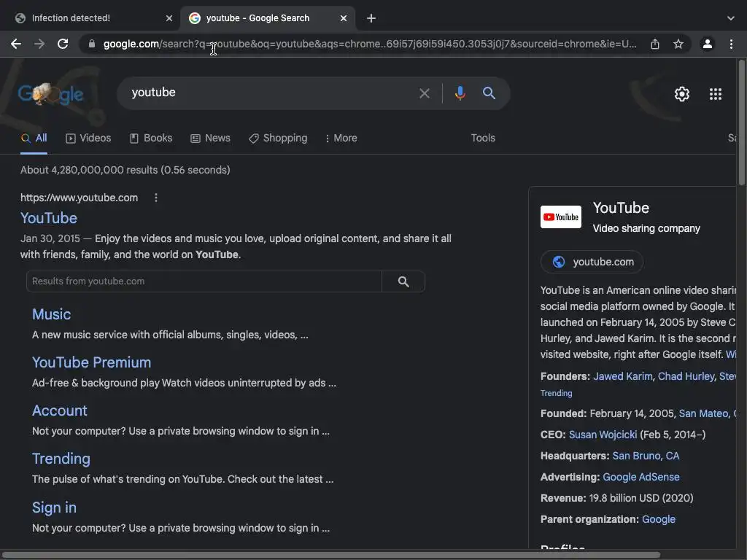Click the YouTube logo in knowledge panel

pos(561,217)
